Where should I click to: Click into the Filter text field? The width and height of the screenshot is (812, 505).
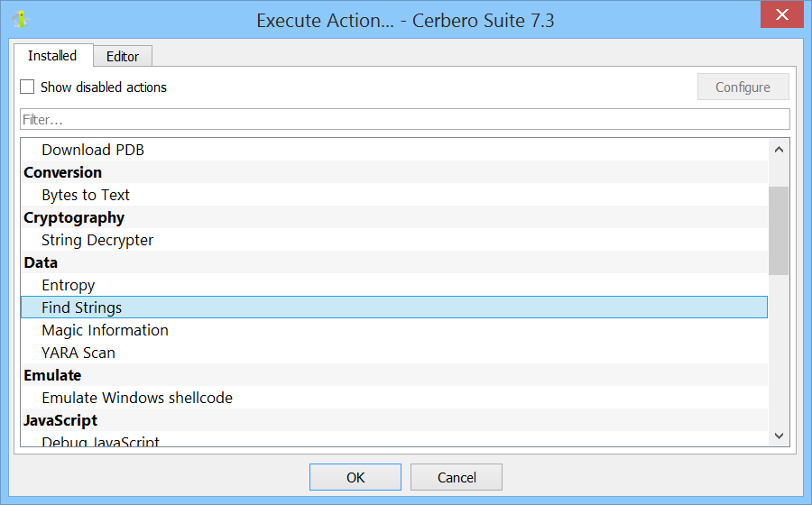(404, 119)
